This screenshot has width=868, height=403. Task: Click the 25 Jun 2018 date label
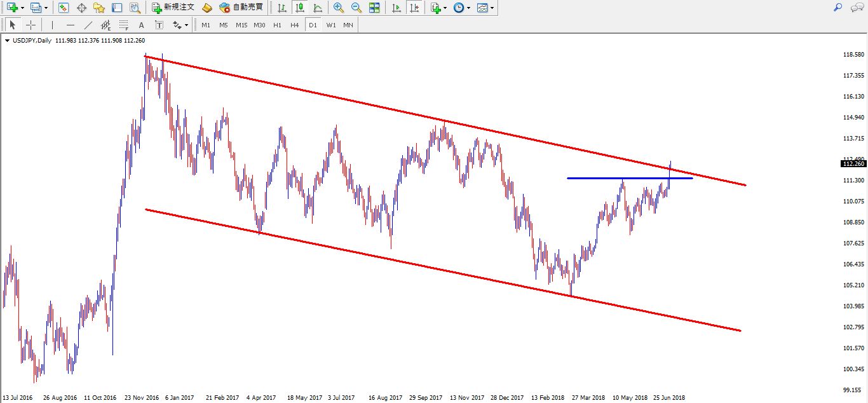coord(670,397)
